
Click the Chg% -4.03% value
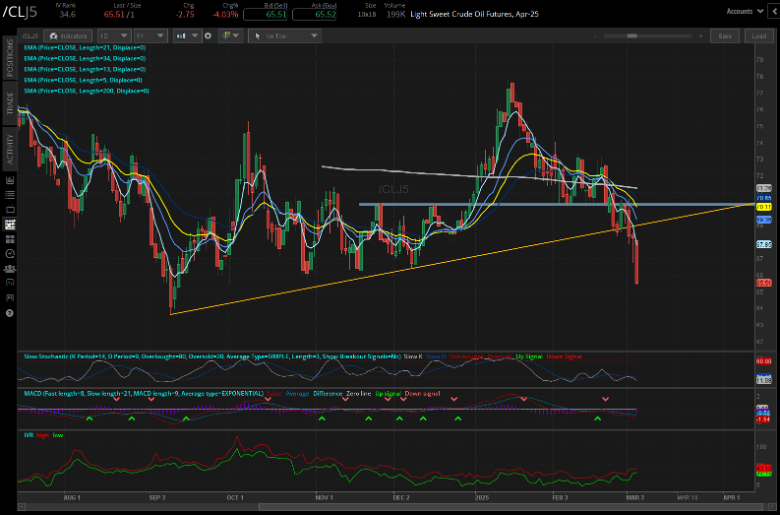[x=225, y=14]
